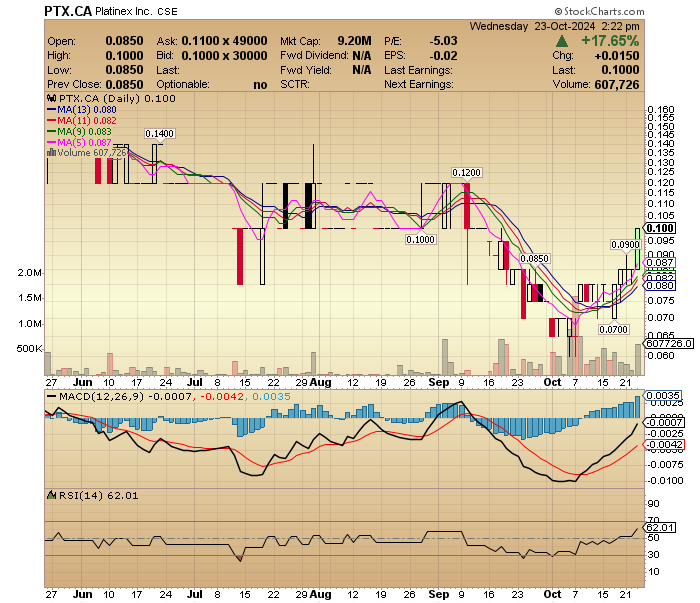Click the MA(11) red legend line
Screen dimensions: 700x603
tap(51, 121)
